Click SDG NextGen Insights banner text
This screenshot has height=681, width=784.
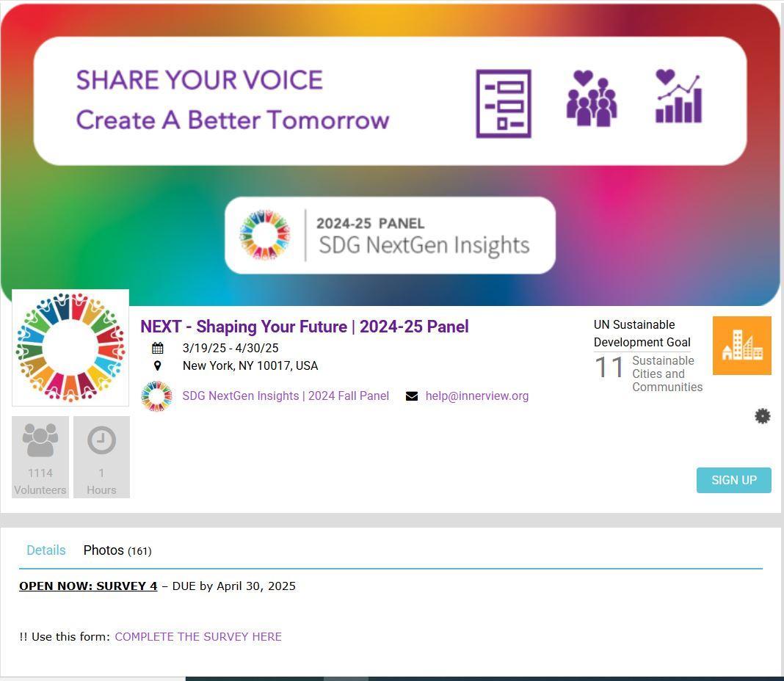424,246
